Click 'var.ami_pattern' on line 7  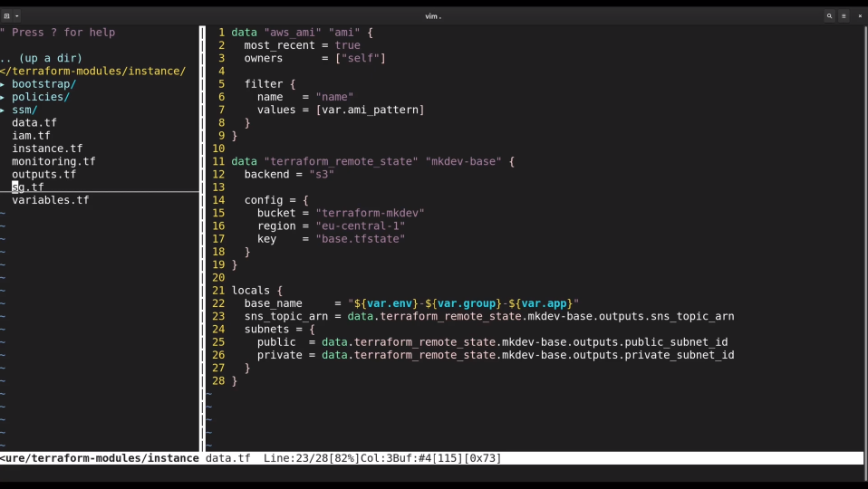click(370, 110)
